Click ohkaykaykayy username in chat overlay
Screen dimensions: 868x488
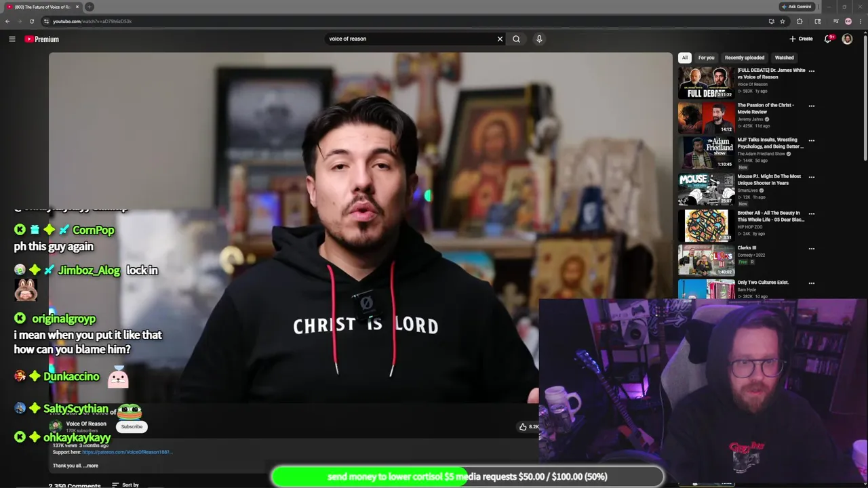pyautogui.click(x=77, y=437)
